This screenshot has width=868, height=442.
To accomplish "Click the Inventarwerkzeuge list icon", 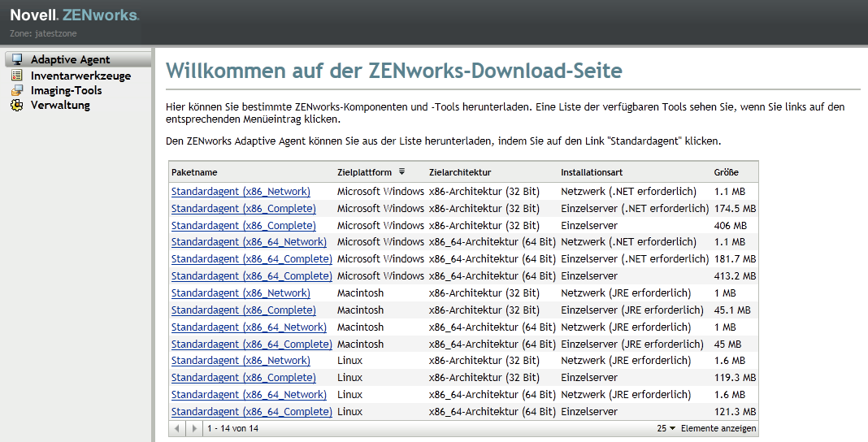I will [x=16, y=76].
